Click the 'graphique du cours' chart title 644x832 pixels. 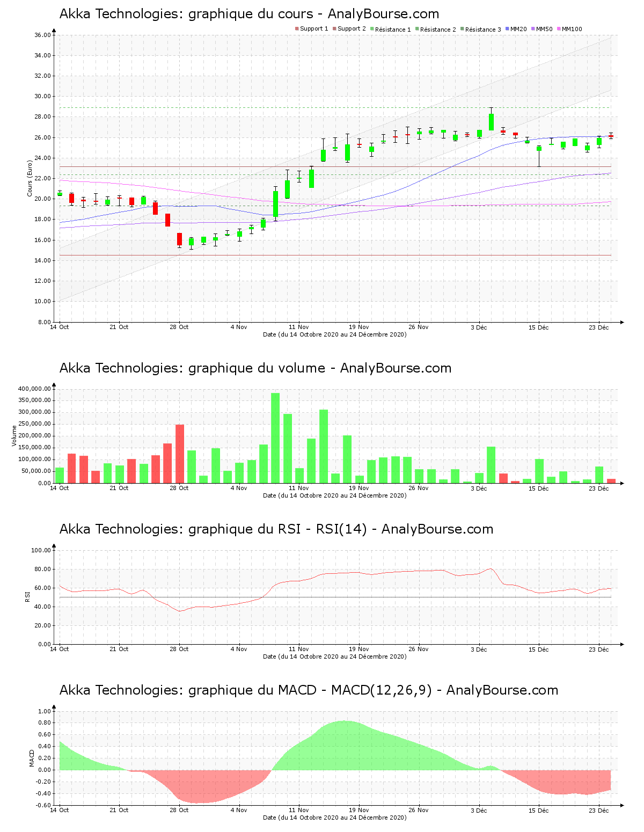tap(249, 14)
